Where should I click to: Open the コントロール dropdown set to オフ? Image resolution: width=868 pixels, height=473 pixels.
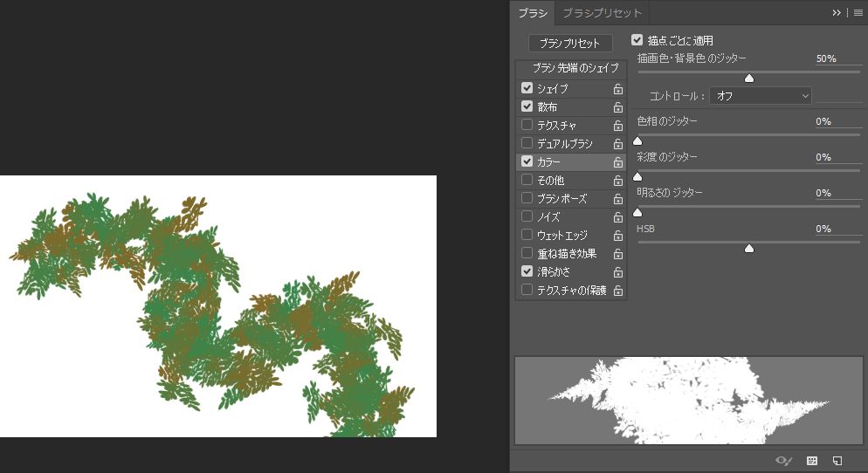click(x=761, y=96)
